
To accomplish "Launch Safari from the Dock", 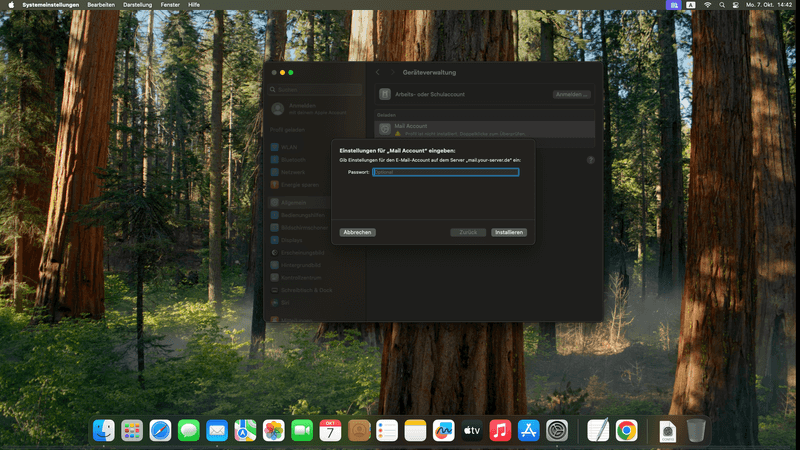I will [x=160, y=430].
